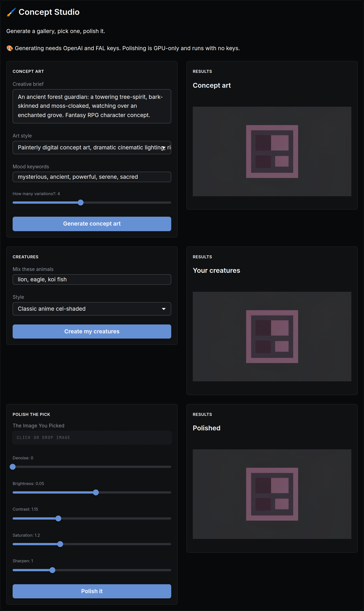Click the POLISH THE PICK header
364x611 pixels.
[31, 414]
